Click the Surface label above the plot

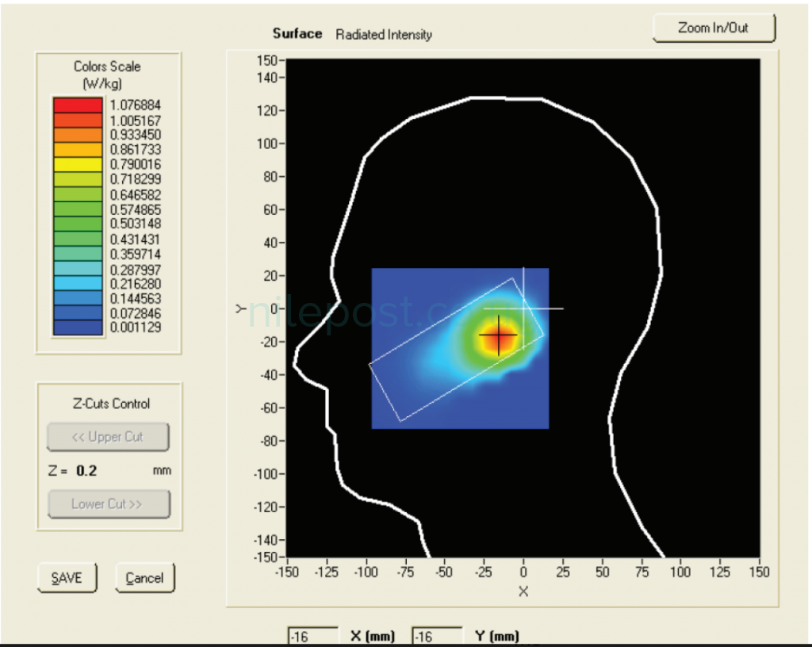[x=297, y=33]
